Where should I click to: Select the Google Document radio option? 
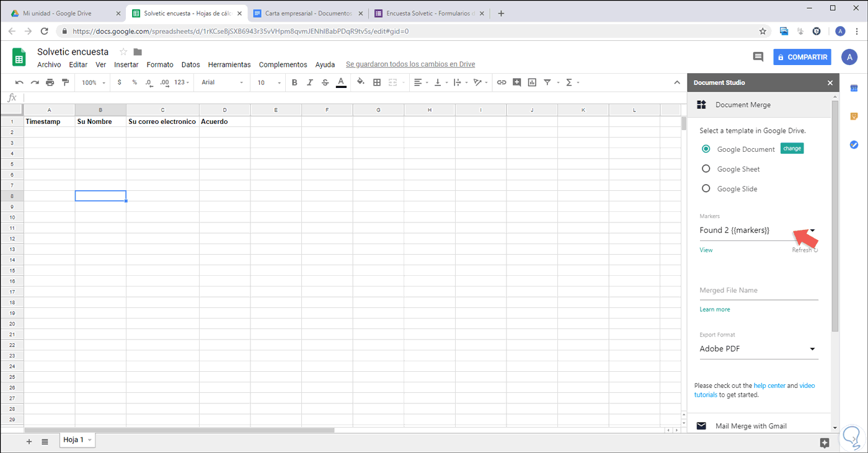pyautogui.click(x=706, y=149)
